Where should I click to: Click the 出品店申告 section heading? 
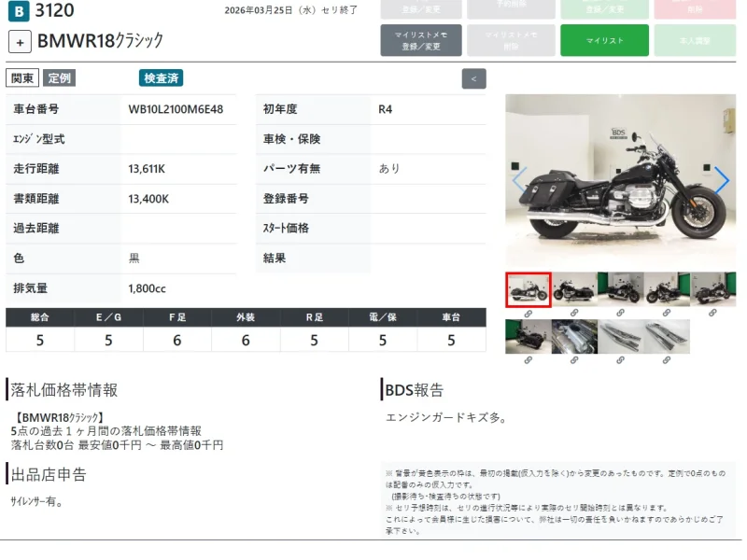tap(49, 474)
